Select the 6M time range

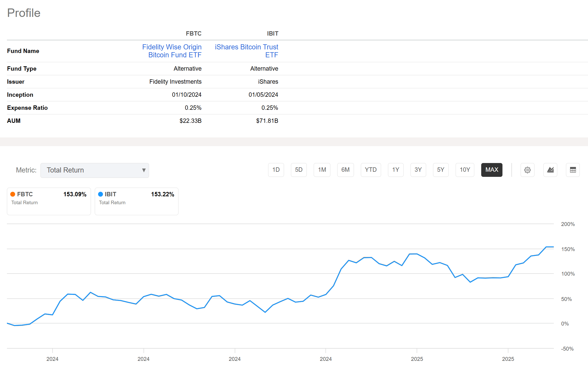pos(345,170)
